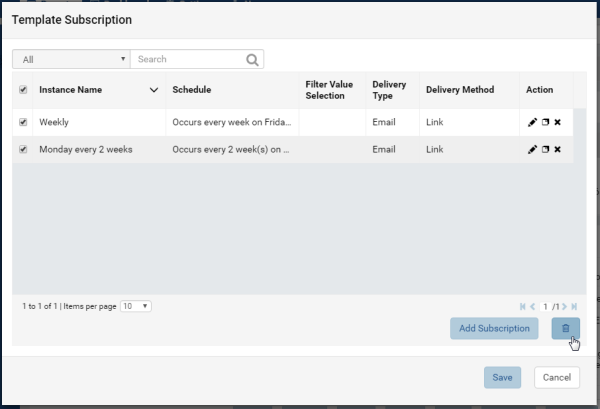Sort by the Delivery Method column header

460,90
